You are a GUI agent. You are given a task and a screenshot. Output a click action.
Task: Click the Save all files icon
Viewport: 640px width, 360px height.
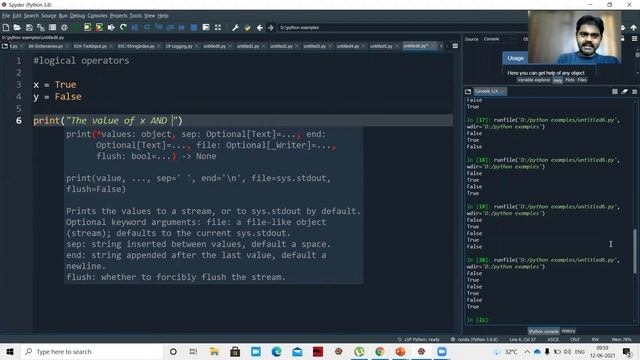click(41, 27)
